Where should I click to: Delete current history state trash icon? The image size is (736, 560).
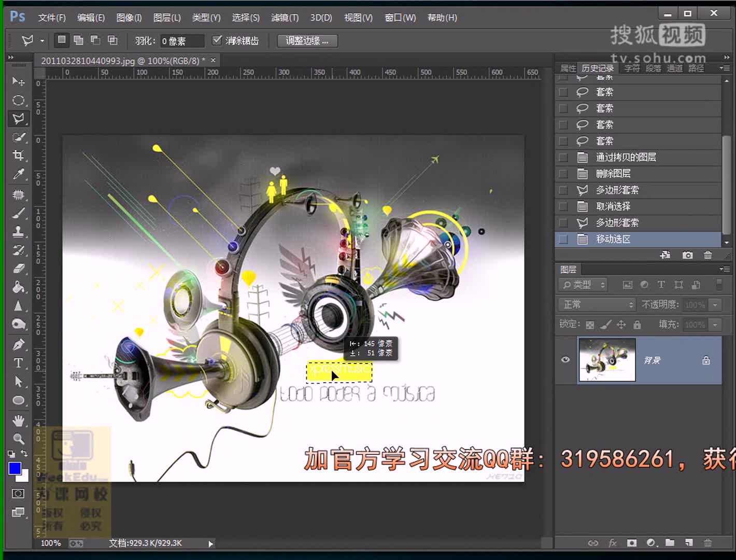[708, 255]
